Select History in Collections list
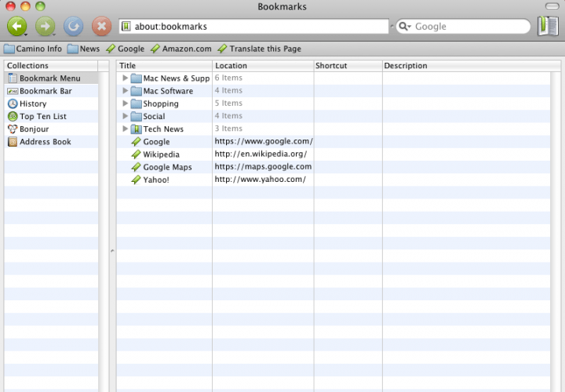The height and width of the screenshot is (392, 565). (x=32, y=103)
